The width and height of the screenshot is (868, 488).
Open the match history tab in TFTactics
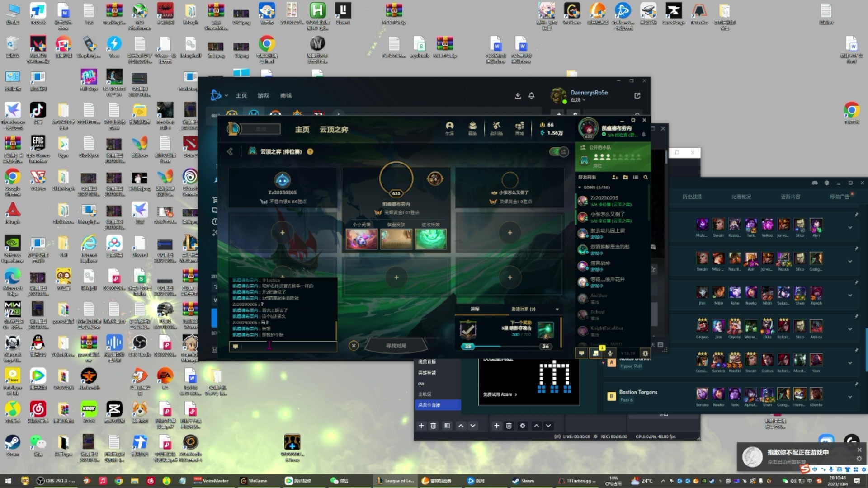(692, 197)
